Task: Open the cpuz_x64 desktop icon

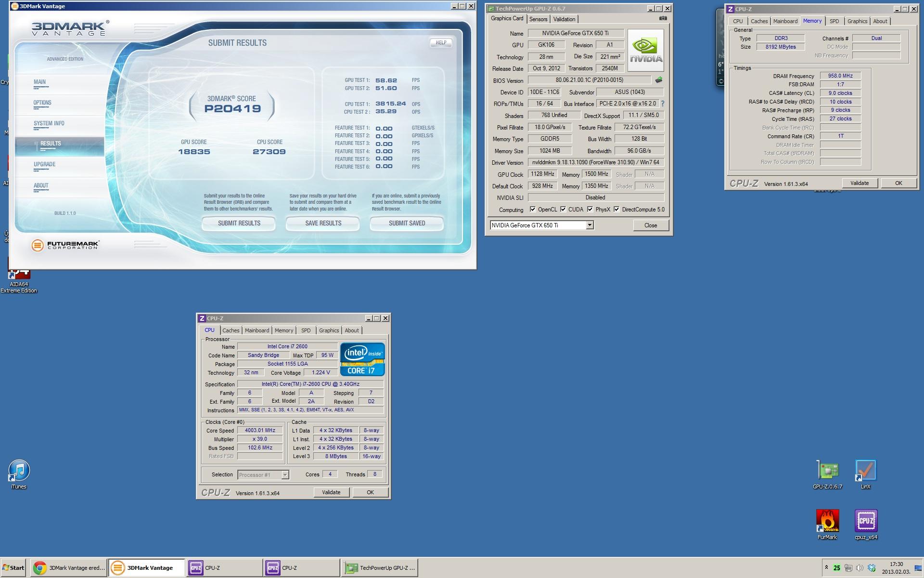Action: [x=866, y=525]
